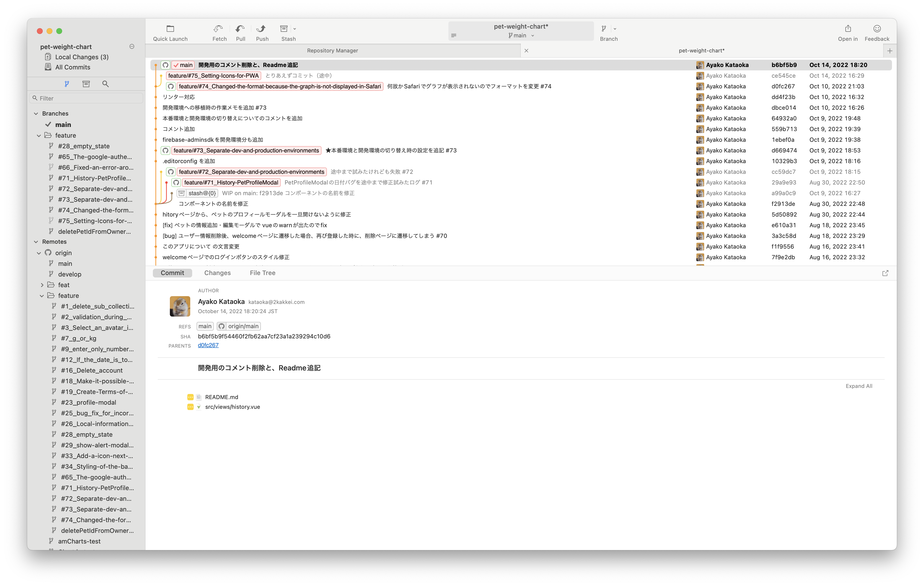
Task: Switch sidebar to branches view
Action: [67, 84]
